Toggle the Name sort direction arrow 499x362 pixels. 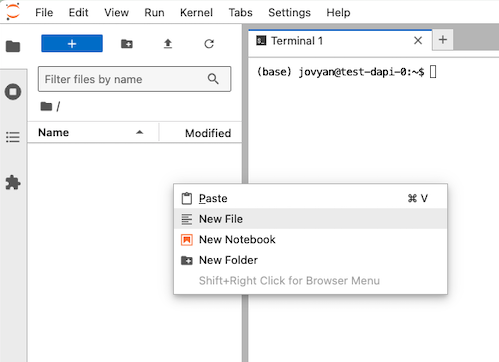(x=140, y=132)
